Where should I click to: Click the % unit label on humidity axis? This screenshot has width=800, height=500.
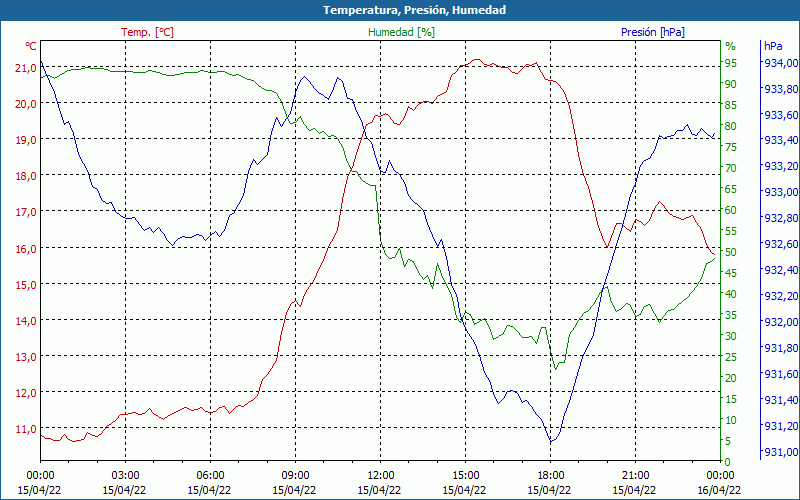(731, 46)
